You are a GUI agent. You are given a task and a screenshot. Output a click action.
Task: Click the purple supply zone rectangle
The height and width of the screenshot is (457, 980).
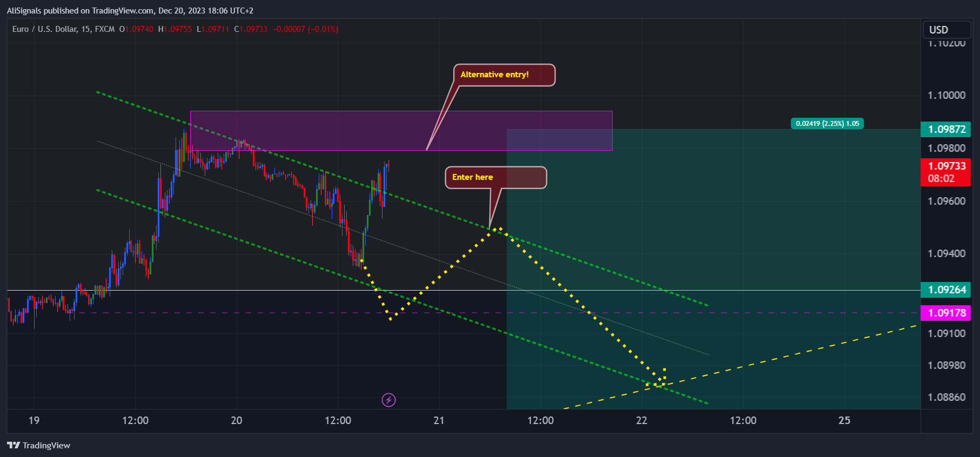[x=401, y=131]
